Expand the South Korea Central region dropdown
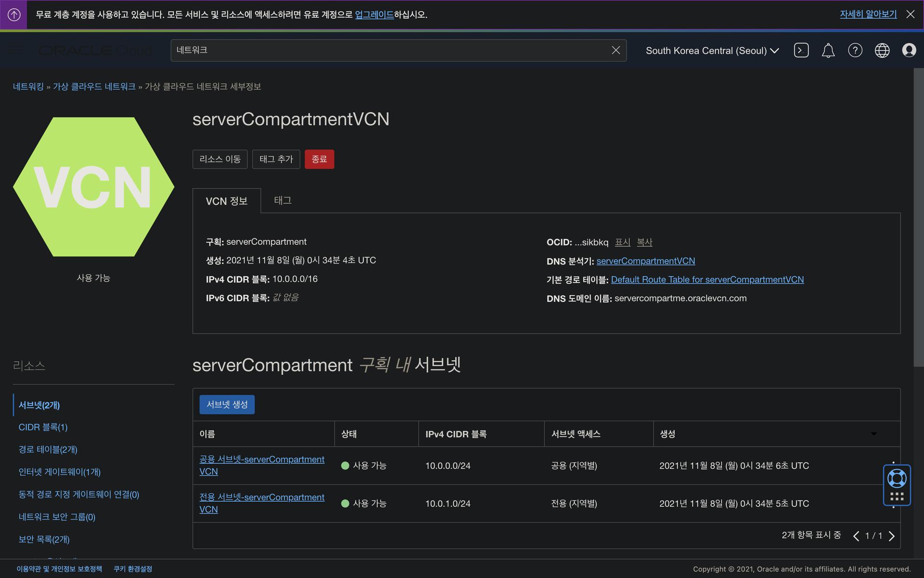This screenshot has height=578, width=924. [712, 51]
